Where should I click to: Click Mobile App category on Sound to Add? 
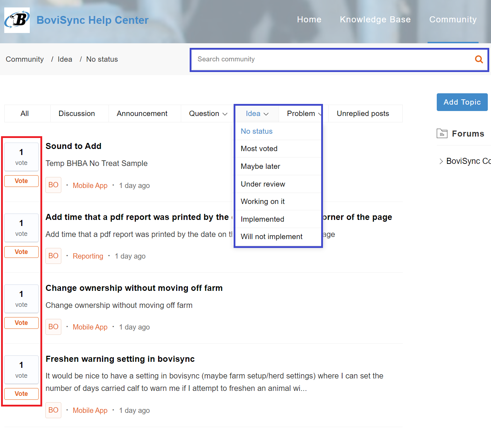[90, 186]
